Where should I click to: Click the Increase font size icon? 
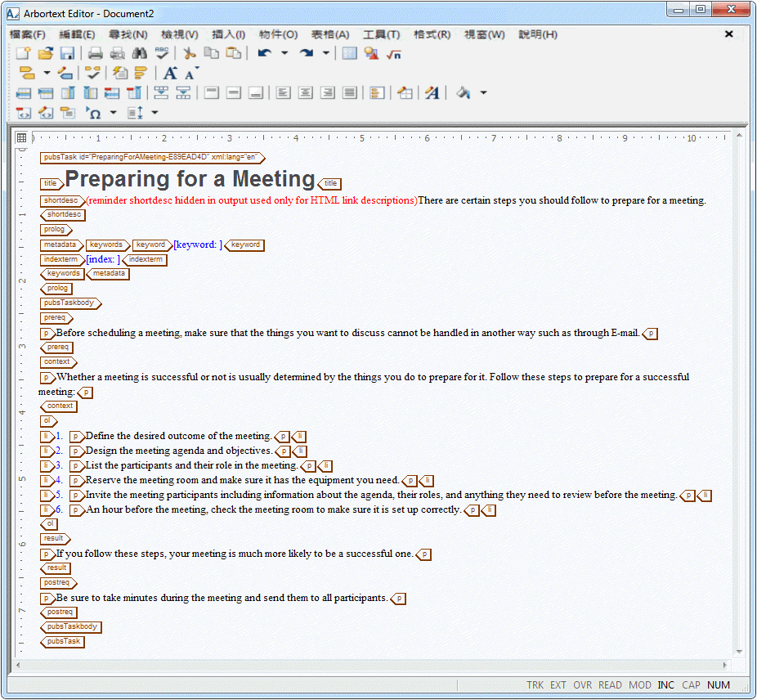pyautogui.click(x=170, y=73)
